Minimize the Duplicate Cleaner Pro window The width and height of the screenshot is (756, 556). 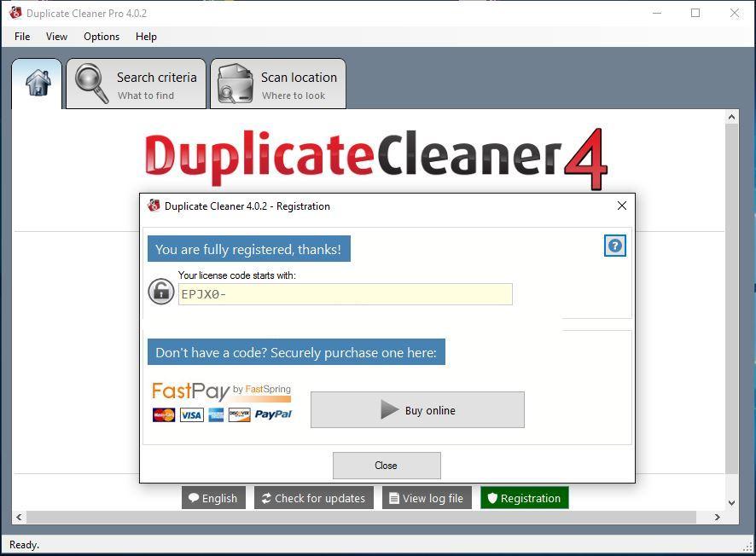(657, 13)
